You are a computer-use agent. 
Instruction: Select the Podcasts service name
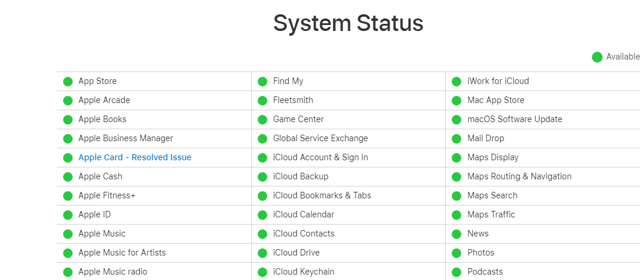coord(485,272)
